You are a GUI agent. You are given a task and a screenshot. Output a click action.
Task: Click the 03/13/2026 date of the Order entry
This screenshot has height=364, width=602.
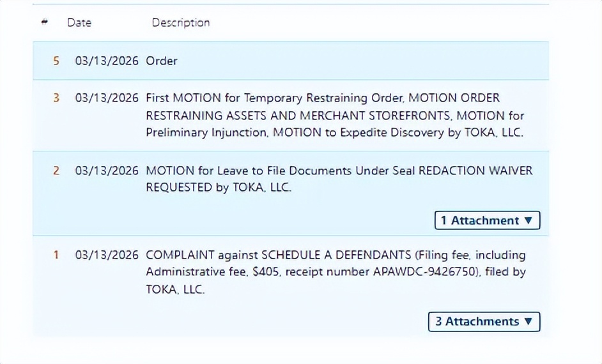107,61
